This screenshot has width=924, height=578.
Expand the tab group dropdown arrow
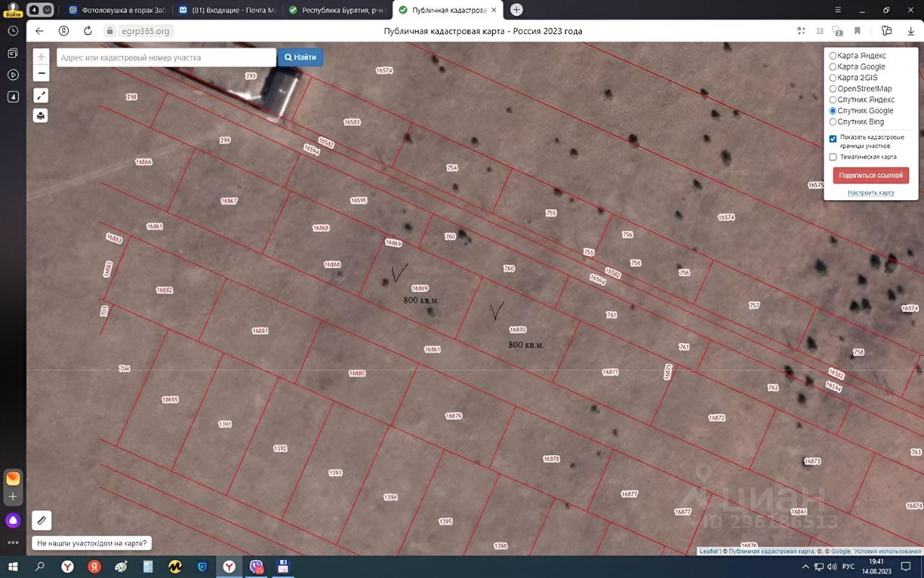47,10
